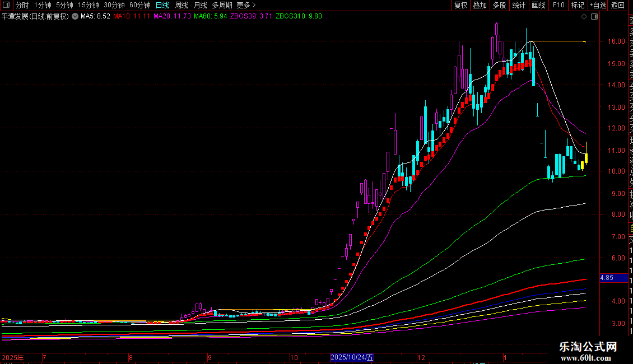This screenshot has height=364, width=633.
Task: Select the 5分钟 period
Action: (64, 5)
